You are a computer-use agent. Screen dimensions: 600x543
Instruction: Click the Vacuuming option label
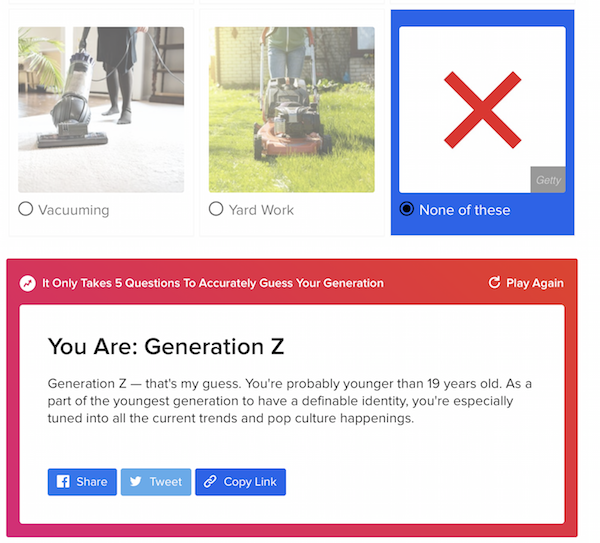74,210
